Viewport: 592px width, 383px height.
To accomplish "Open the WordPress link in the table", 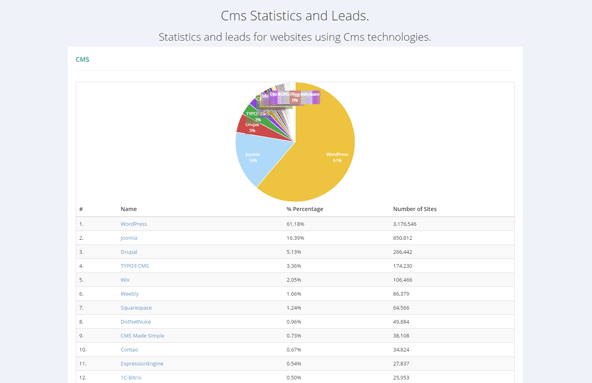I will (134, 224).
